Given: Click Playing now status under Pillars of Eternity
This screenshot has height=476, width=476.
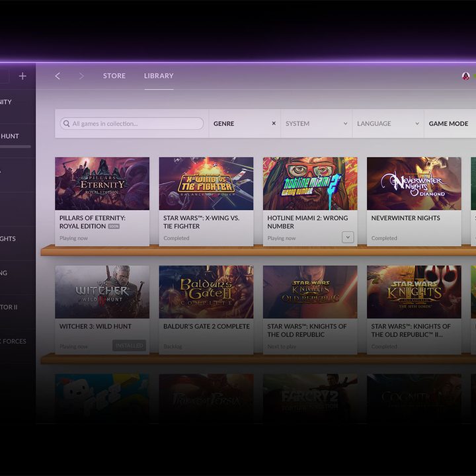Looking at the screenshot, I should pyautogui.click(x=73, y=238).
